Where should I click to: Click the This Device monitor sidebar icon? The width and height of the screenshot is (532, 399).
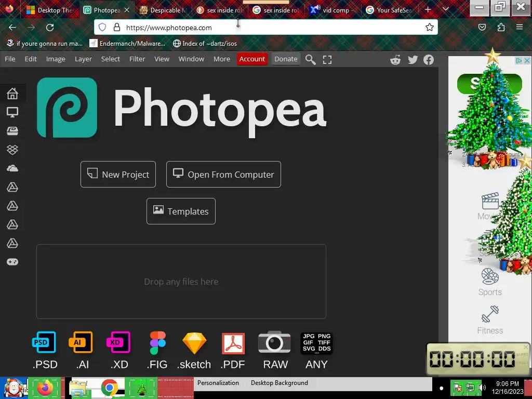coord(12,112)
